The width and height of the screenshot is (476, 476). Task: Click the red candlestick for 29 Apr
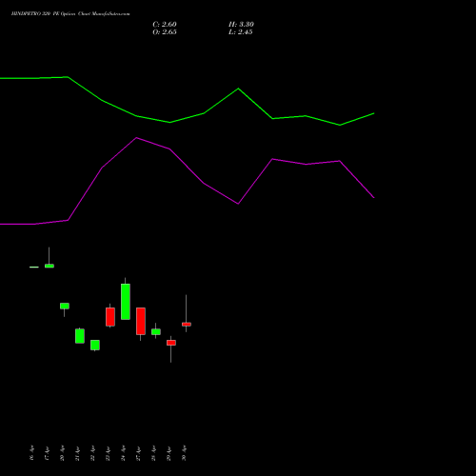click(171, 343)
